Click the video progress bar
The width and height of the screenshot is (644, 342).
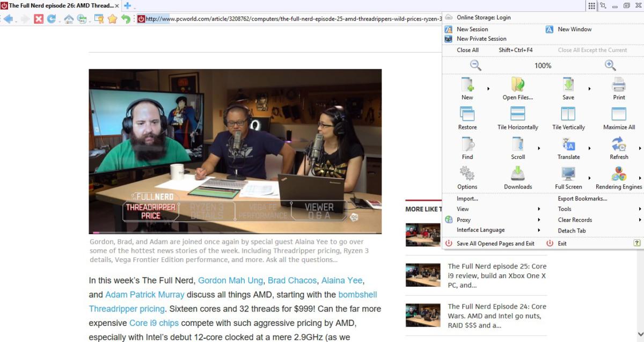[235, 232]
